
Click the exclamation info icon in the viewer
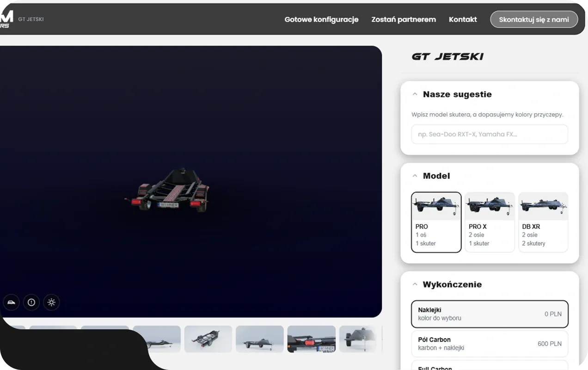point(31,302)
